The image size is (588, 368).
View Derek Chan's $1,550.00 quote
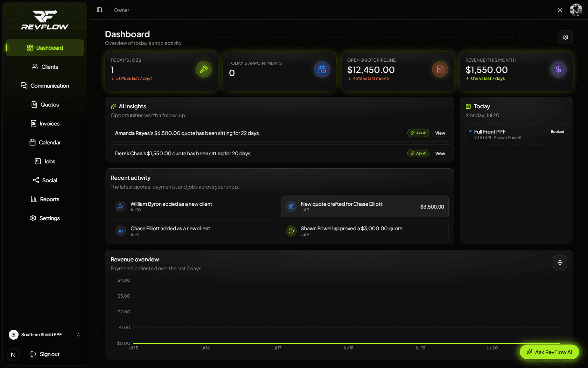pyautogui.click(x=440, y=154)
